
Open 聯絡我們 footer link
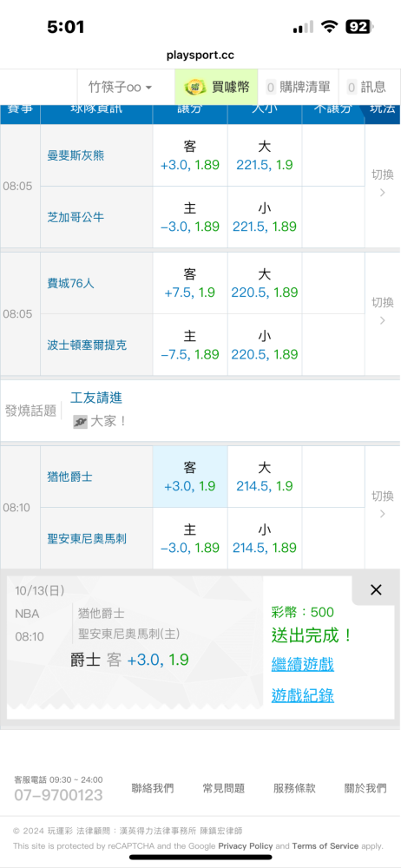[152, 788]
